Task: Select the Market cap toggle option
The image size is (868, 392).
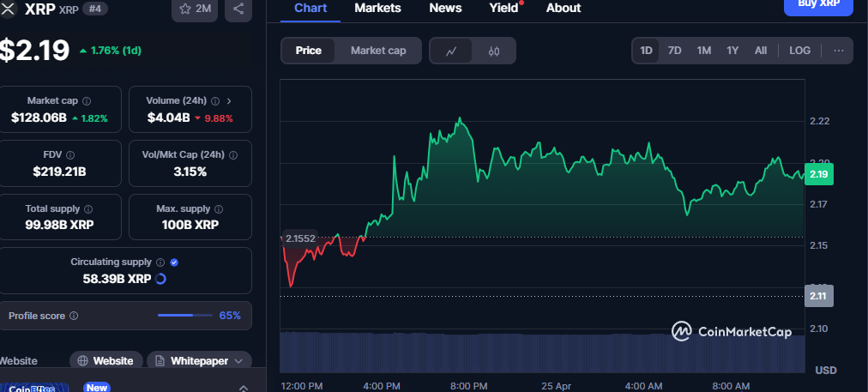Action: click(x=378, y=51)
